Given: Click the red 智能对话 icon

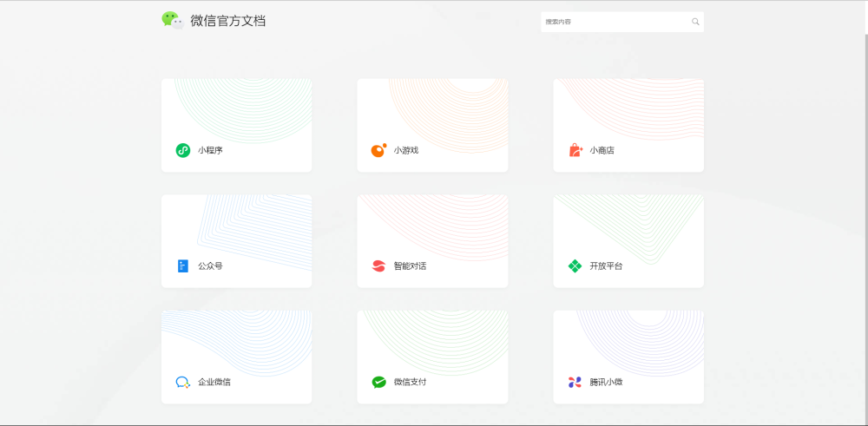Looking at the screenshot, I should 378,266.
